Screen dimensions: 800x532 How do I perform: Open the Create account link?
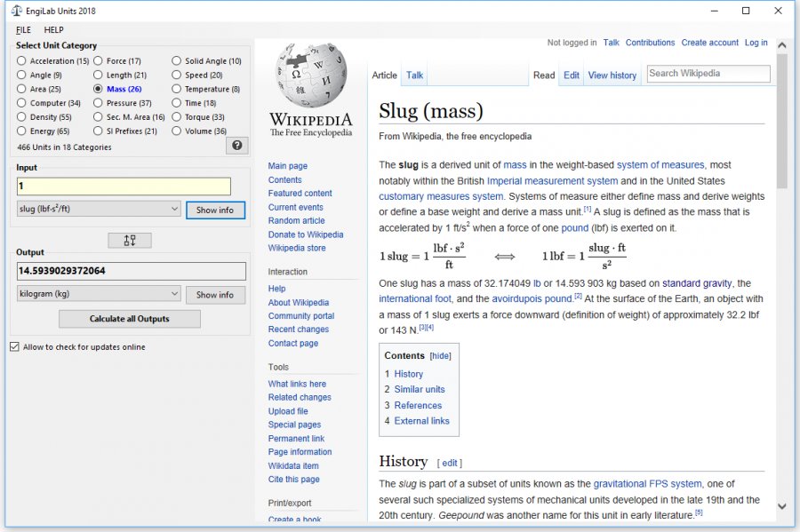709,43
